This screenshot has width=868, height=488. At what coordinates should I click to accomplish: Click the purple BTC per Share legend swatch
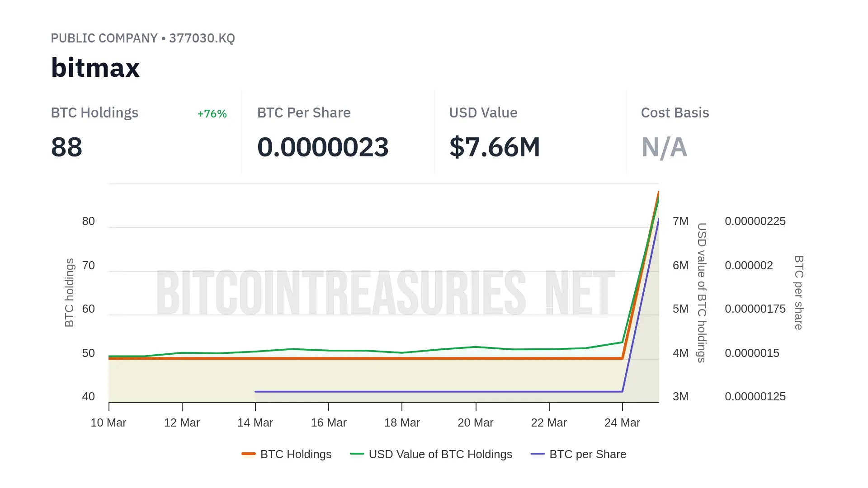pos(538,454)
